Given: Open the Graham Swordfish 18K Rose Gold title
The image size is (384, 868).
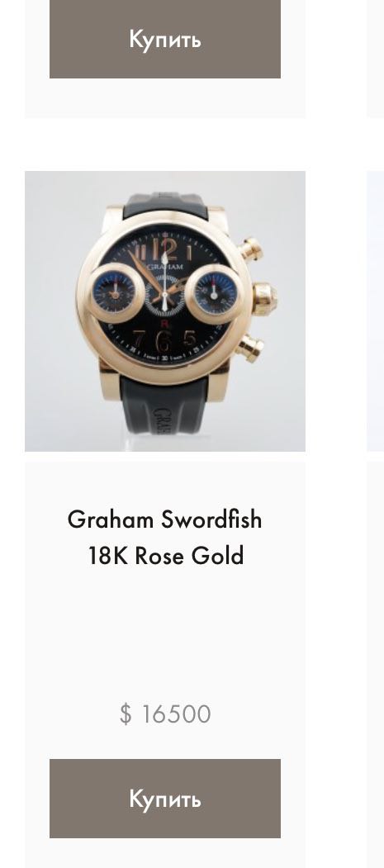Looking at the screenshot, I should point(165,538).
